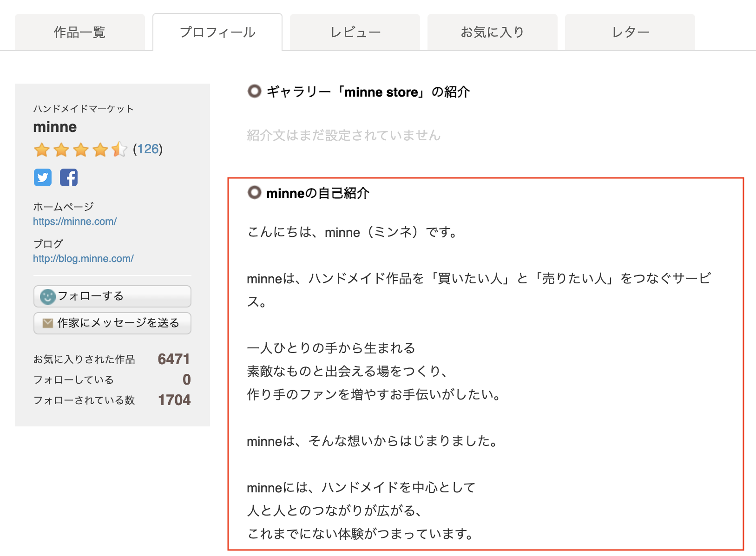
Task: Click the ブログ label
Action: point(48,244)
